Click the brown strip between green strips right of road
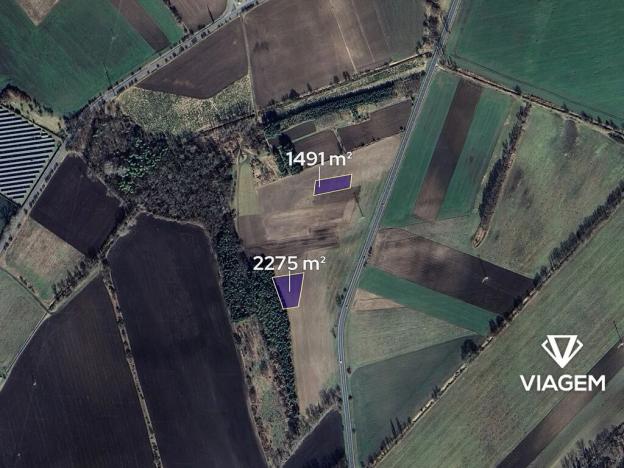 point(448,150)
